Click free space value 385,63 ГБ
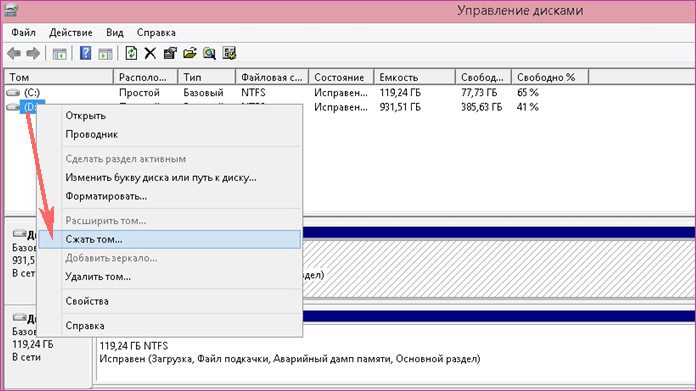The image size is (696, 391). [x=482, y=107]
